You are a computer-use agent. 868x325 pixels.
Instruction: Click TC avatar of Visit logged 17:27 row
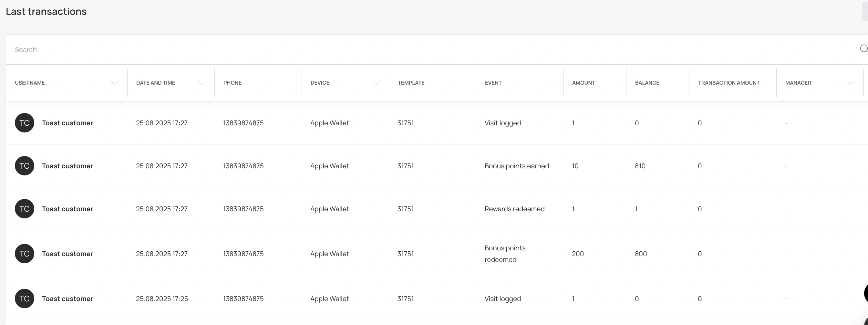pyautogui.click(x=24, y=123)
